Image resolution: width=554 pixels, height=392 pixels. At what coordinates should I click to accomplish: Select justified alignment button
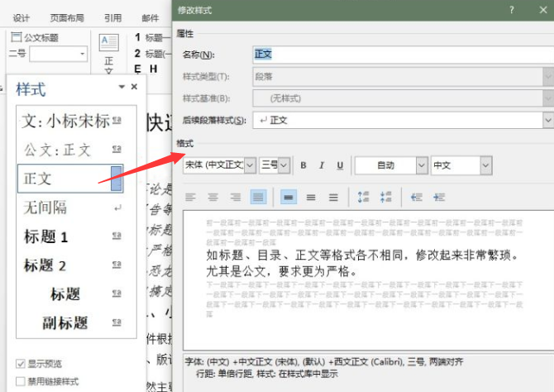pos(258,197)
